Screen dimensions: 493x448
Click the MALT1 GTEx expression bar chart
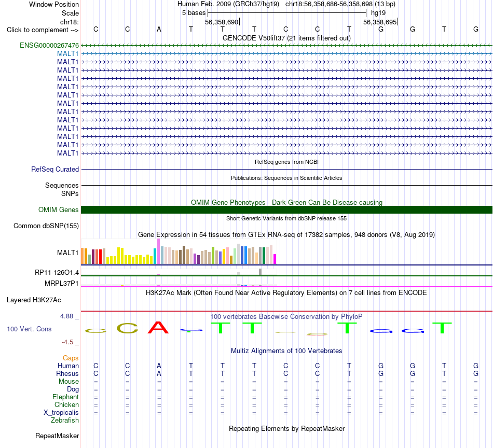pos(179,251)
